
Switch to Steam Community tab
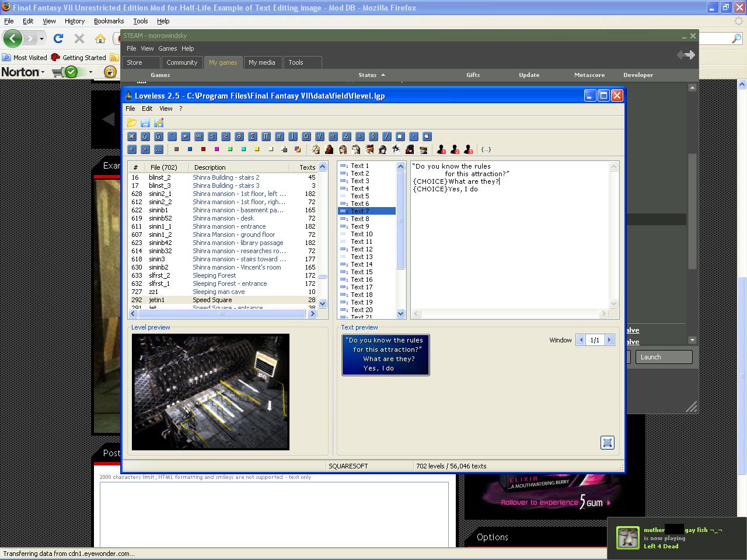pos(181,62)
